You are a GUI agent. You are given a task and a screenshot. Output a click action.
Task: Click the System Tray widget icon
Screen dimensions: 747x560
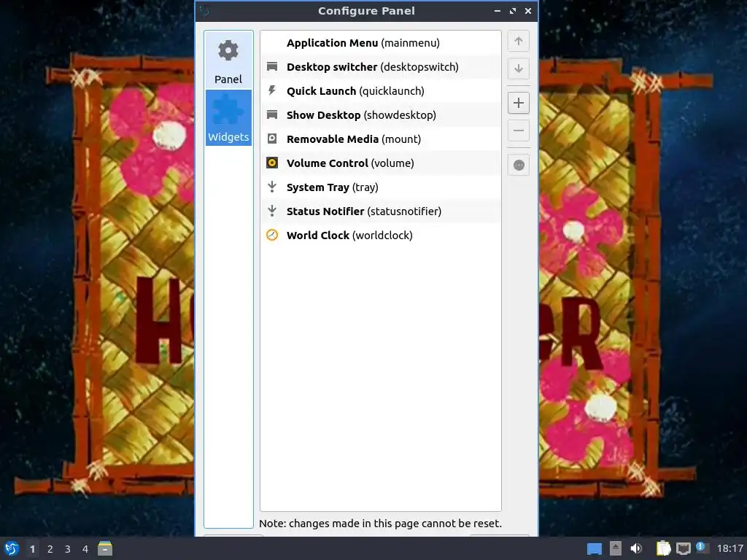pos(272,187)
